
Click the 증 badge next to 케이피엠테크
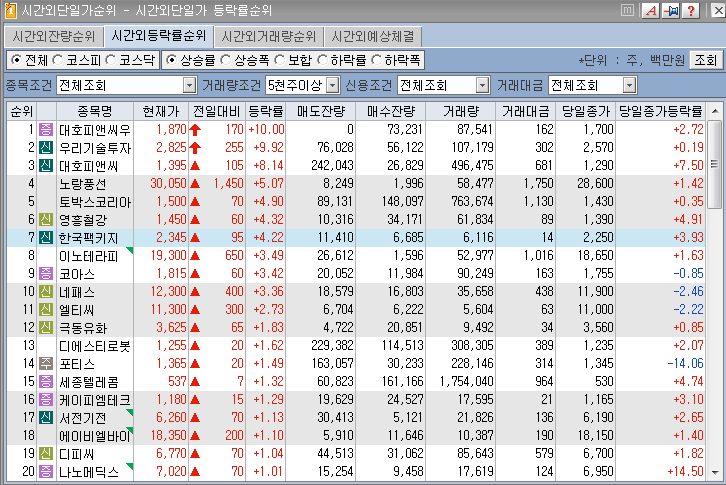coord(46,400)
